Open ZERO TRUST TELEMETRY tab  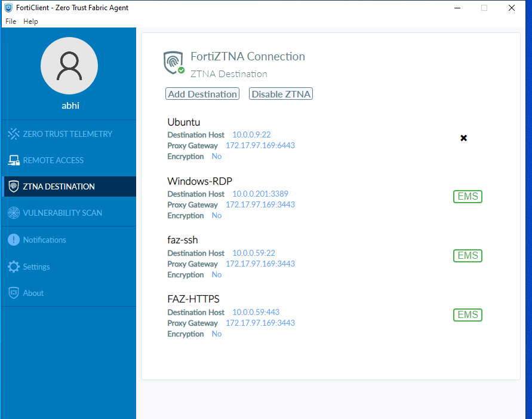coord(69,134)
